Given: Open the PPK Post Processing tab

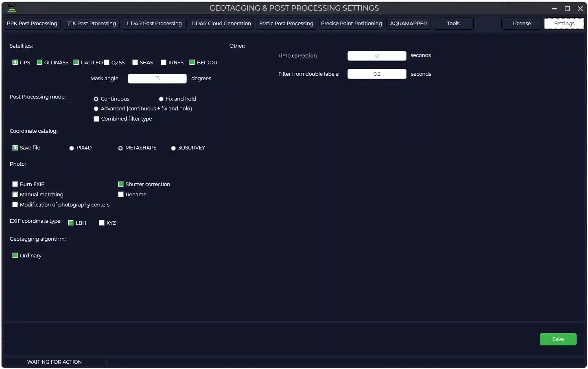Looking at the screenshot, I should (x=32, y=24).
